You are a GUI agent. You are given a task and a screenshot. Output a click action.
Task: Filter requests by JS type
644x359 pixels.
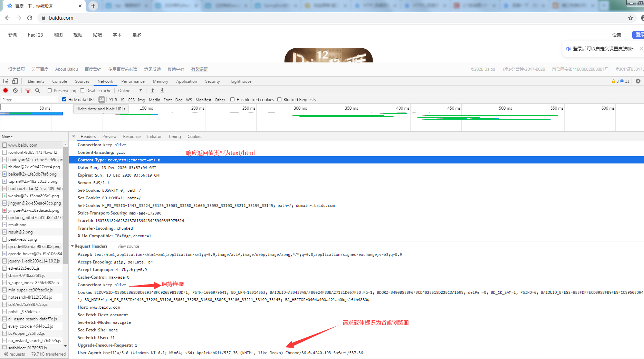tap(122, 100)
